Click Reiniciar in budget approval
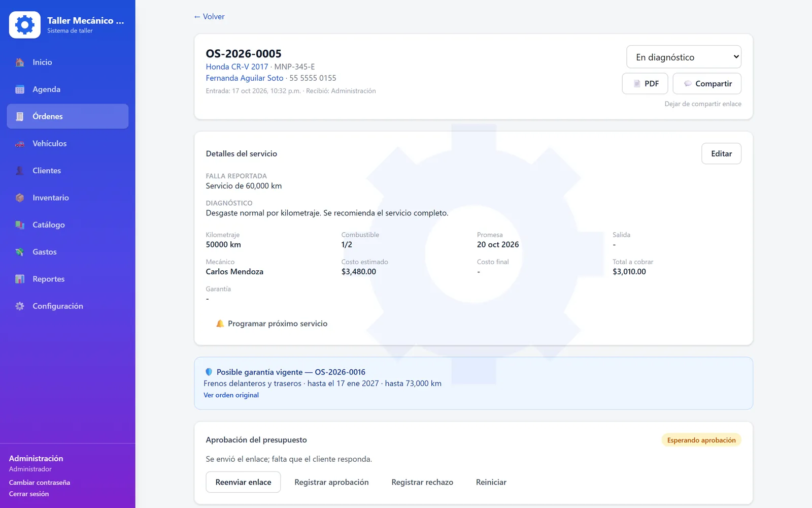Viewport: 812px width, 508px height. point(491,482)
